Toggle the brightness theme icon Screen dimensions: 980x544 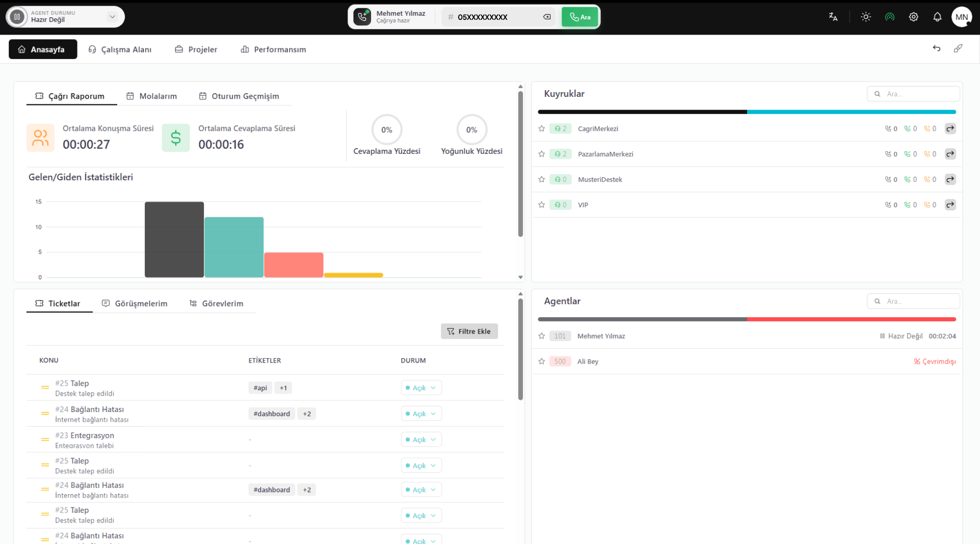866,17
